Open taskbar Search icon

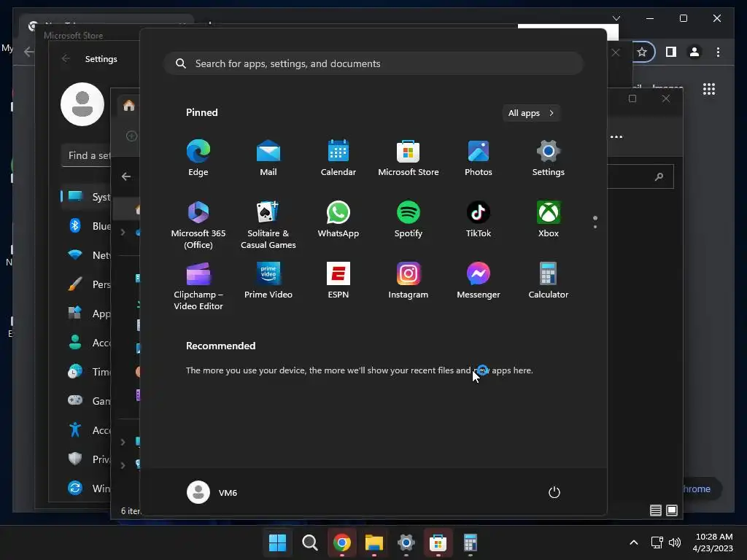309,542
